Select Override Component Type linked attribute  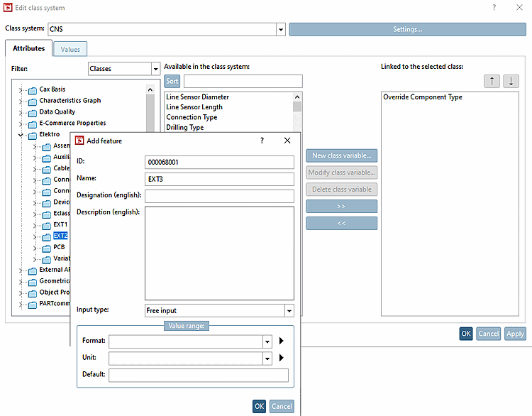423,97
